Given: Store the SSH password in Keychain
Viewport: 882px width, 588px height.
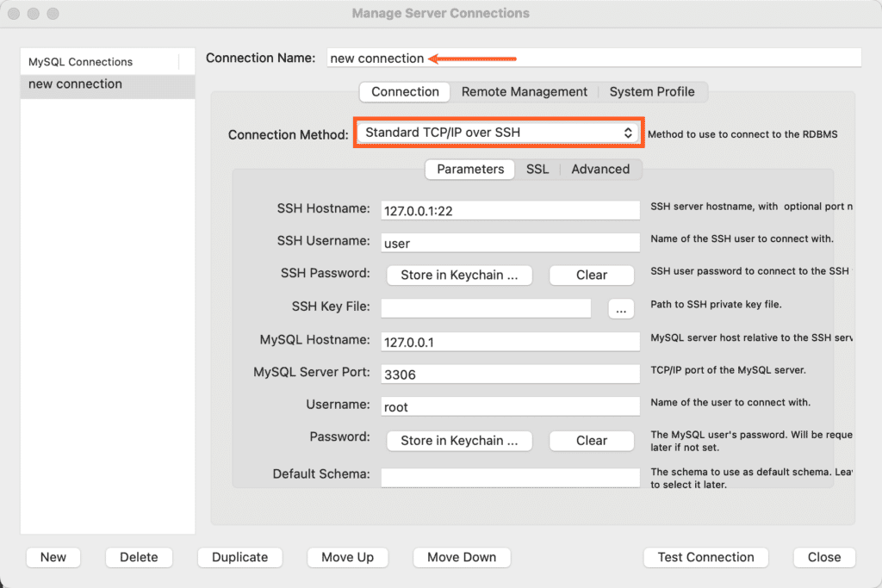Looking at the screenshot, I should click(459, 275).
